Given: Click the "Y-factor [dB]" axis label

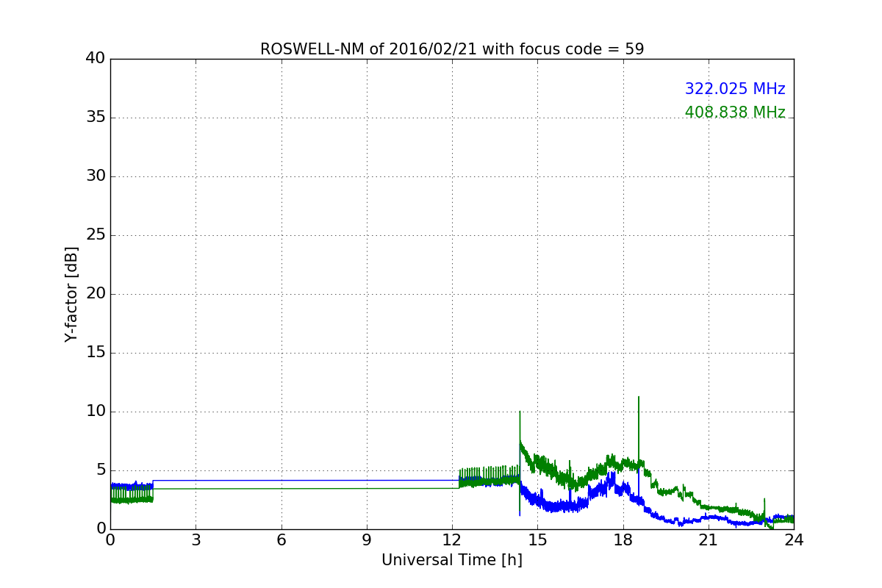Looking at the screenshot, I should (x=71, y=294).
